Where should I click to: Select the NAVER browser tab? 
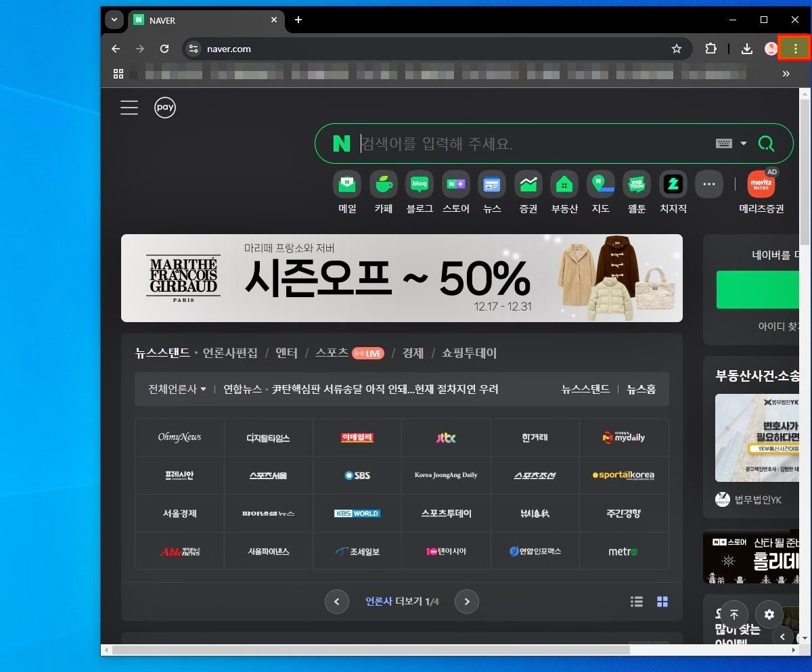click(206, 20)
